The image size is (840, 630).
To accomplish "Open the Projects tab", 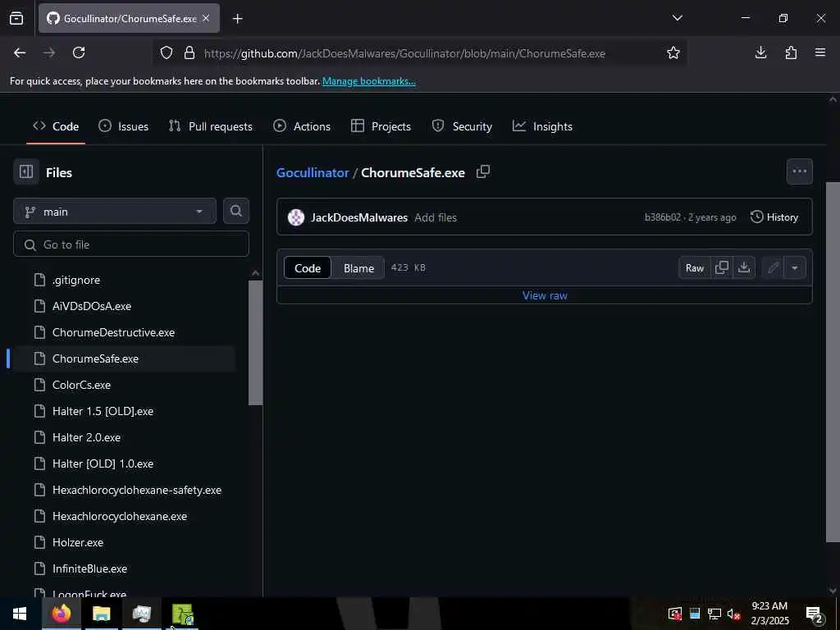I will pos(381,126).
